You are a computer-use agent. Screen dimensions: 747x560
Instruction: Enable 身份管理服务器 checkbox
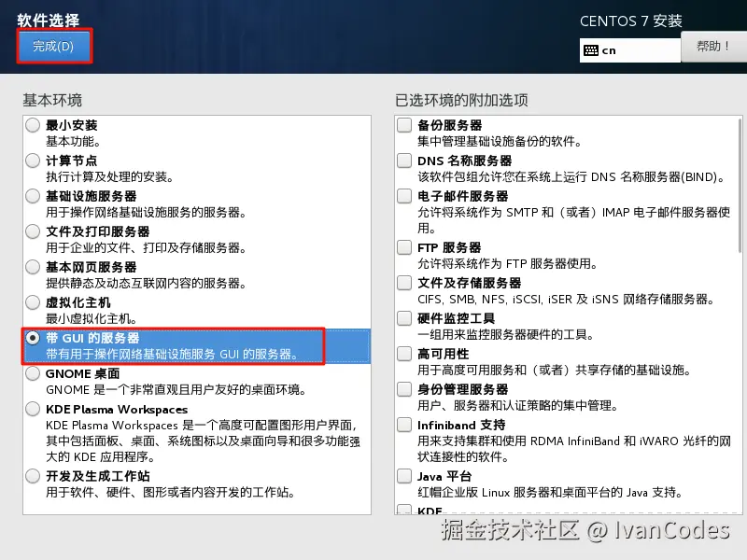[x=404, y=389]
